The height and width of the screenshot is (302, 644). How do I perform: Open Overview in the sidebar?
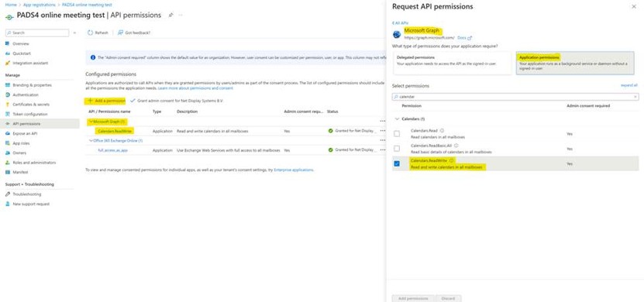(x=20, y=43)
